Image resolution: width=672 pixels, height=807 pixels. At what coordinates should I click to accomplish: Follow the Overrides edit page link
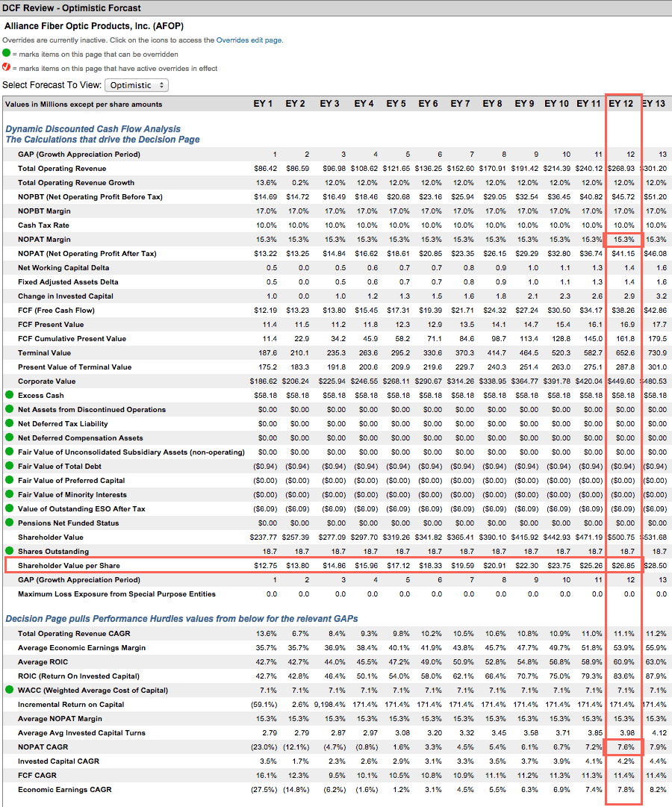tap(249, 40)
